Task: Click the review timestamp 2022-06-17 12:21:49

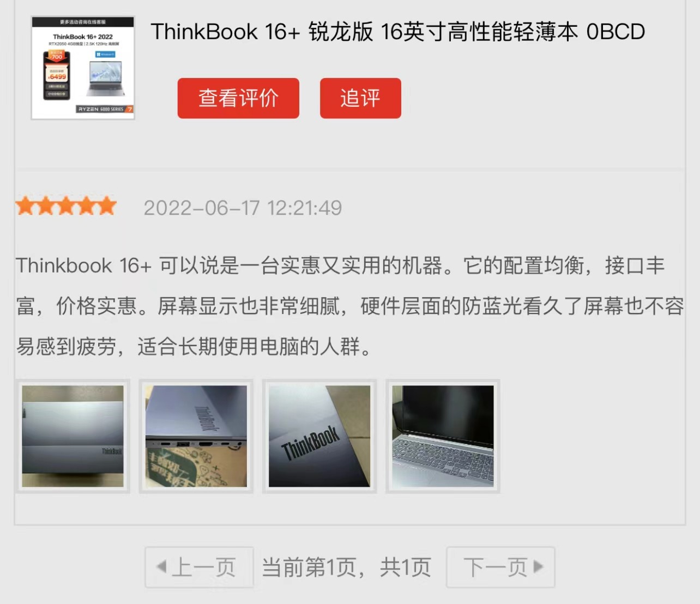Action: point(243,208)
